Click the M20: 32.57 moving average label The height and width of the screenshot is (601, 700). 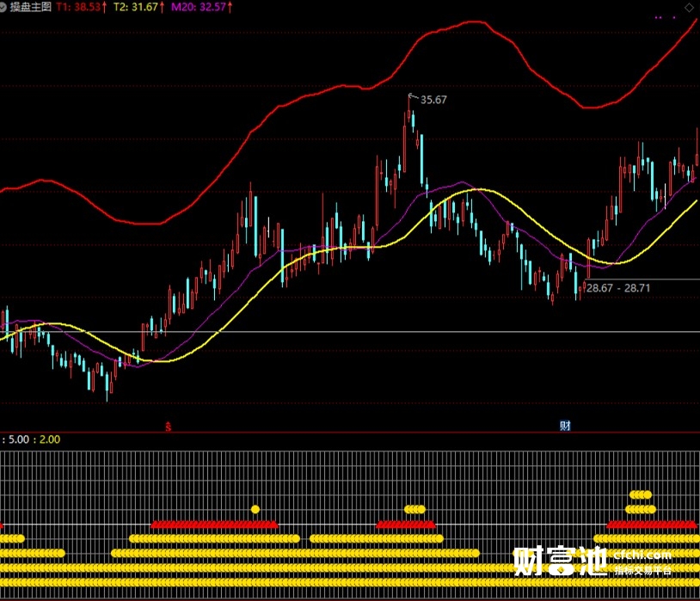pos(199,7)
